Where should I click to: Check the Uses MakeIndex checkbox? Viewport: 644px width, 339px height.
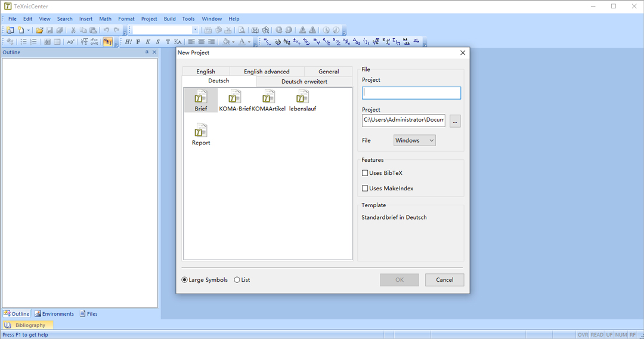pyautogui.click(x=365, y=188)
